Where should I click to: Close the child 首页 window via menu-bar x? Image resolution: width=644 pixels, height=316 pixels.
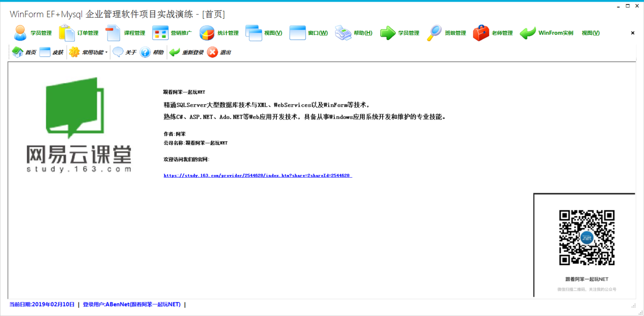pos(633,33)
